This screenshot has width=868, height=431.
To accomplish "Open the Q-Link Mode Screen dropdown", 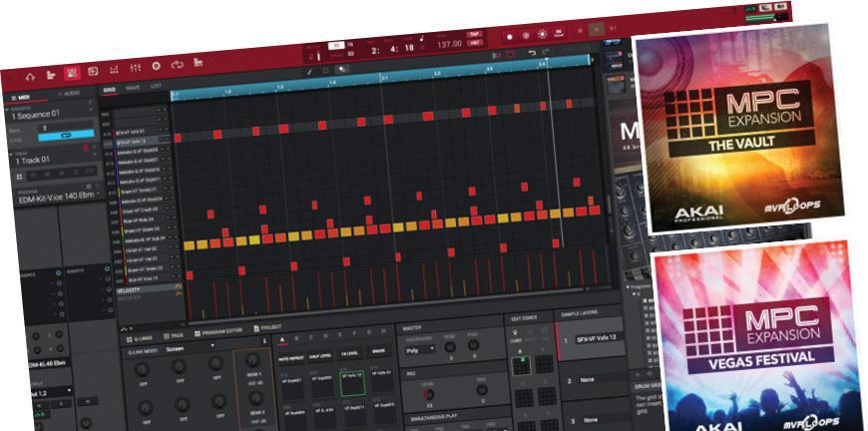I will 190,348.
